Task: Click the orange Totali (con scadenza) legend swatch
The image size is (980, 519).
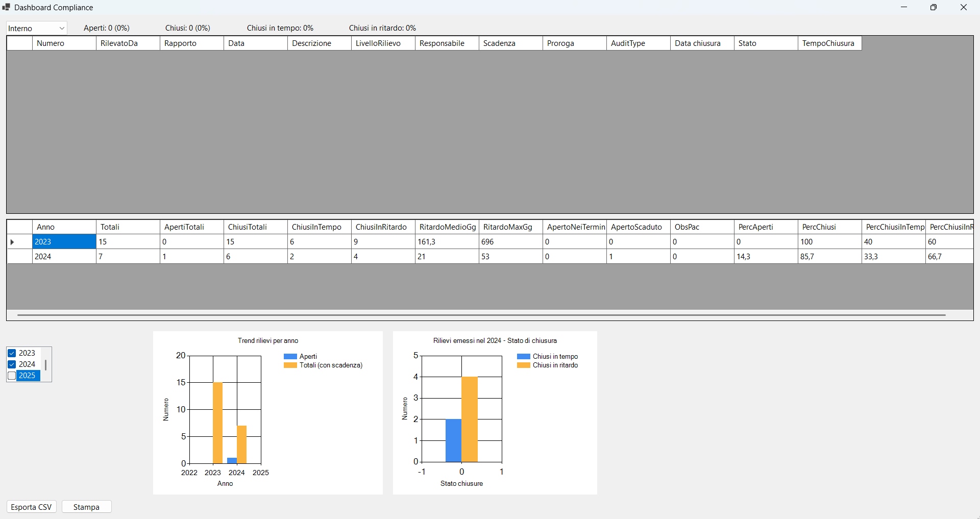Action: (x=289, y=365)
